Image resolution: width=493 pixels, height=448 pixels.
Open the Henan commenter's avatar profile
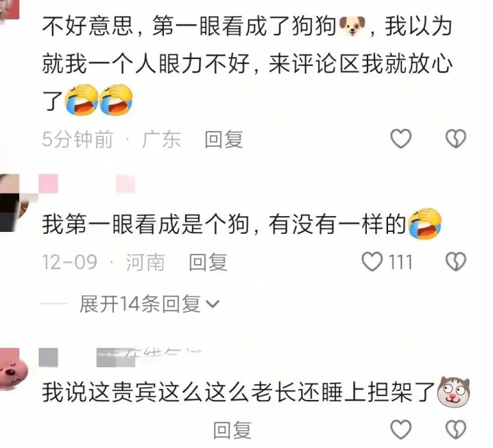(14, 203)
